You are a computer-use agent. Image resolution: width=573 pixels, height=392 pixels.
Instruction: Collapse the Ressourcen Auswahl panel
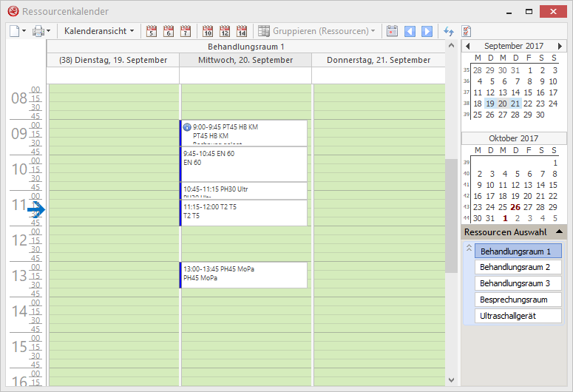click(x=560, y=232)
